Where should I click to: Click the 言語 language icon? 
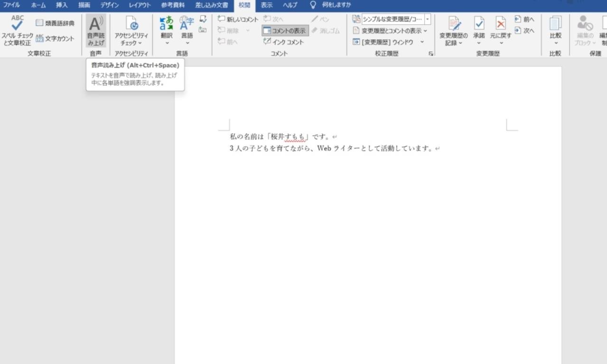(187, 23)
